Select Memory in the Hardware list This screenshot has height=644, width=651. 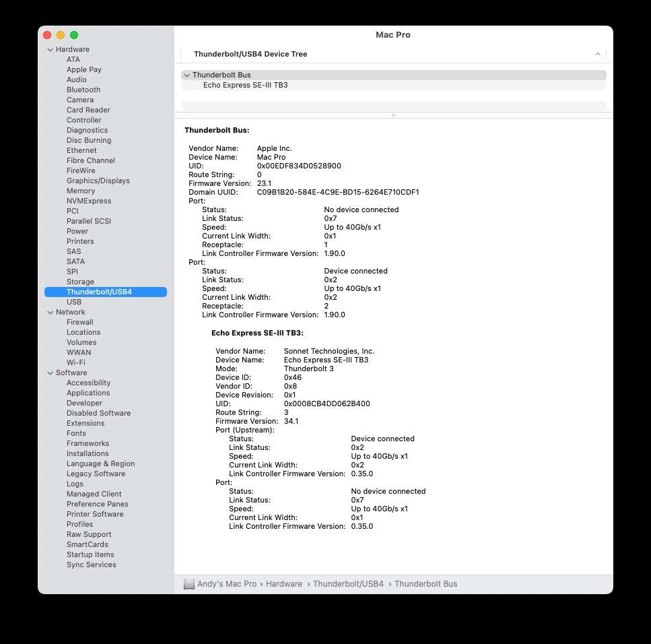pyautogui.click(x=81, y=191)
